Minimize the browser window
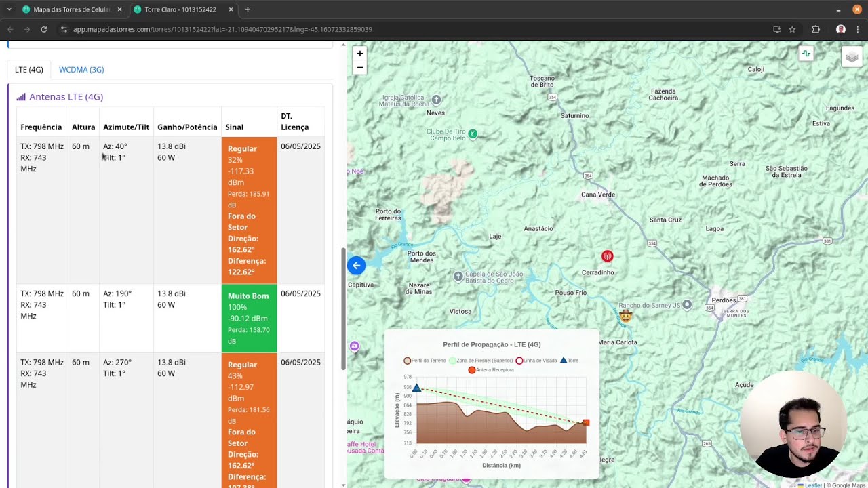 [x=838, y=9]
